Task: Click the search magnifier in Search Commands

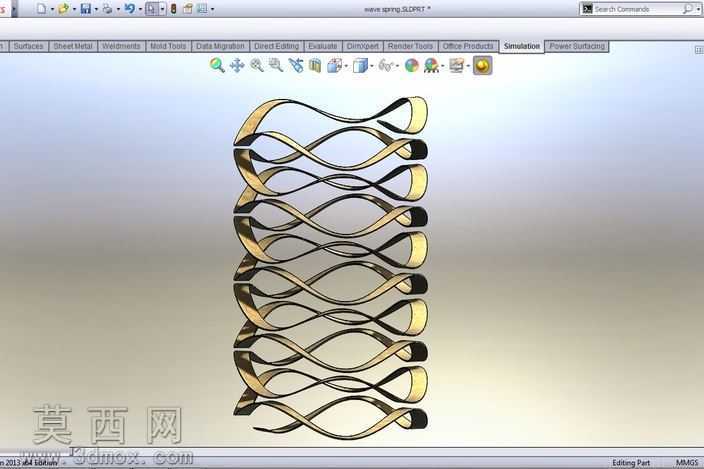Action: point(687,9)
